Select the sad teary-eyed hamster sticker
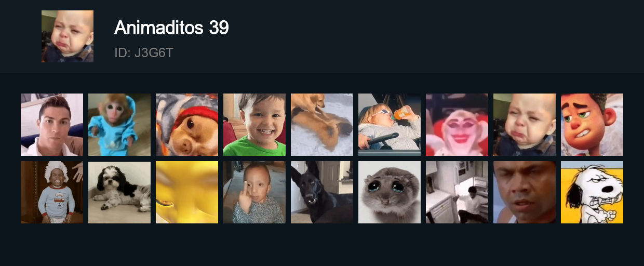 coord(390,192)
